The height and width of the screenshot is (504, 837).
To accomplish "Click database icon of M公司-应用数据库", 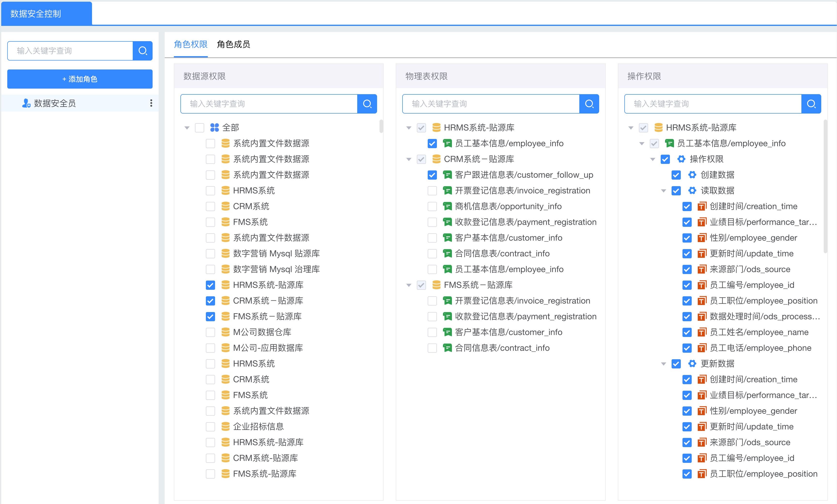I will pyautogui.click(x=225, y=348).
